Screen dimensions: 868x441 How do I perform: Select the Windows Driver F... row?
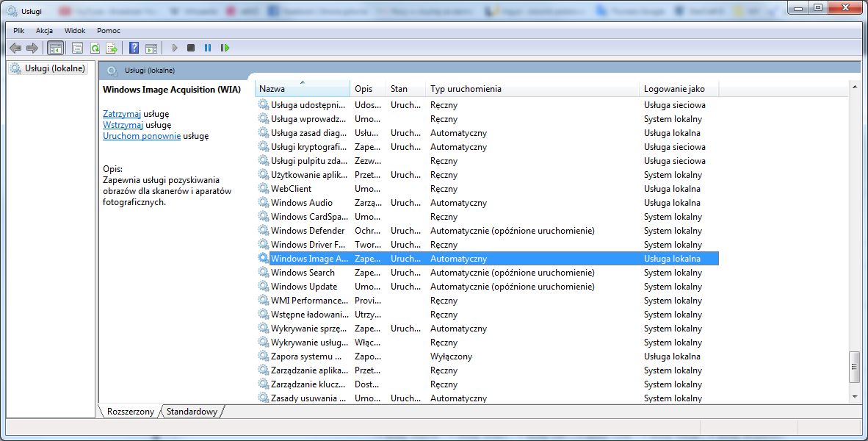[488, 244]
